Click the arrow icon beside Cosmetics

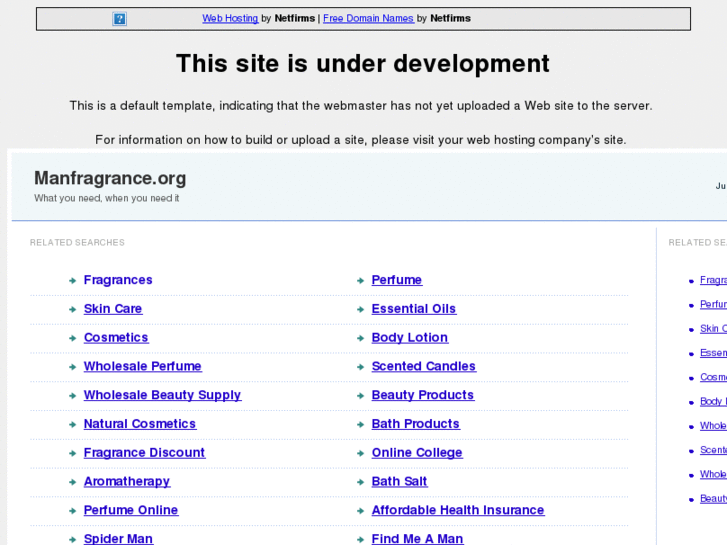point(72,338)
